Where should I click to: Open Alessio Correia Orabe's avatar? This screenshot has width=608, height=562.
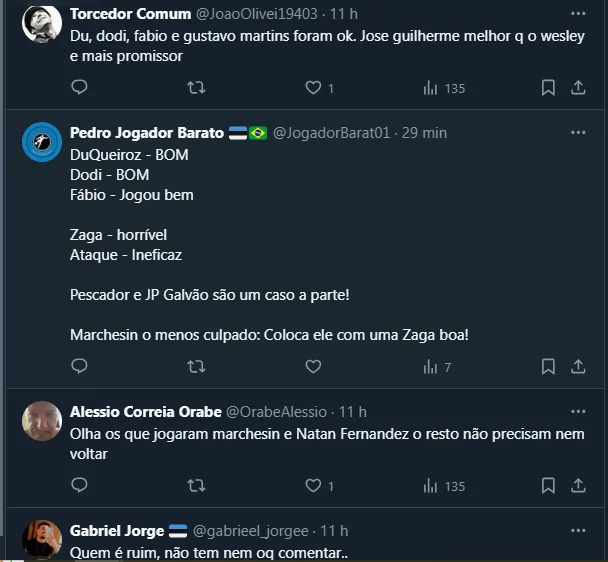[42, 421]
